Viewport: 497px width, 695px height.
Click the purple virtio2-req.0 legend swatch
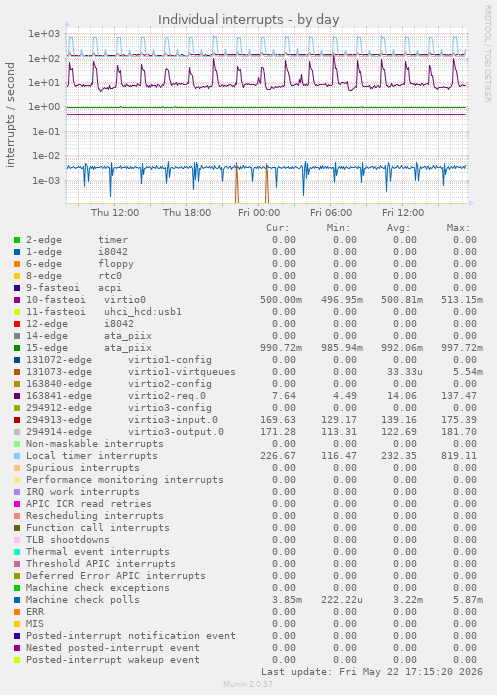[17, 396]
